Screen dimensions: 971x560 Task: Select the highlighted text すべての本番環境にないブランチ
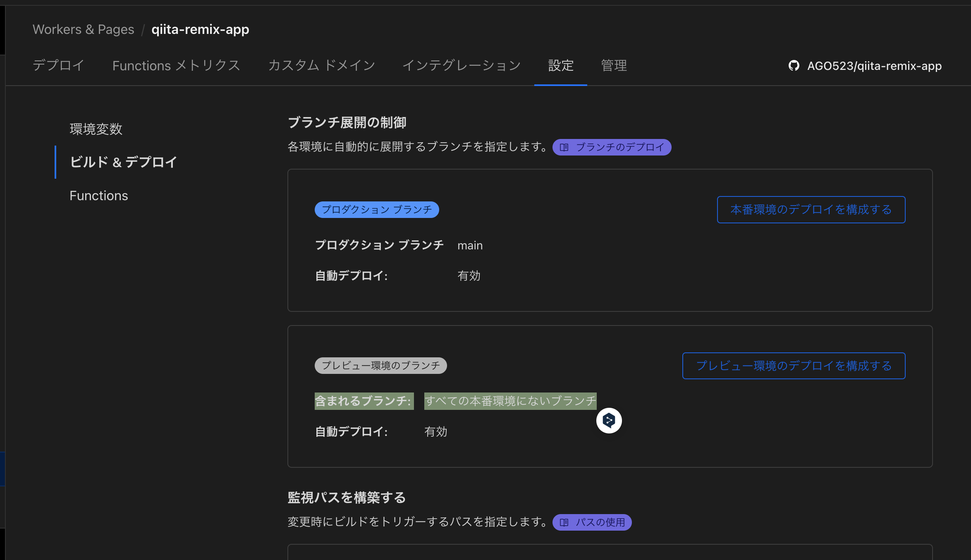pos(509,400)
